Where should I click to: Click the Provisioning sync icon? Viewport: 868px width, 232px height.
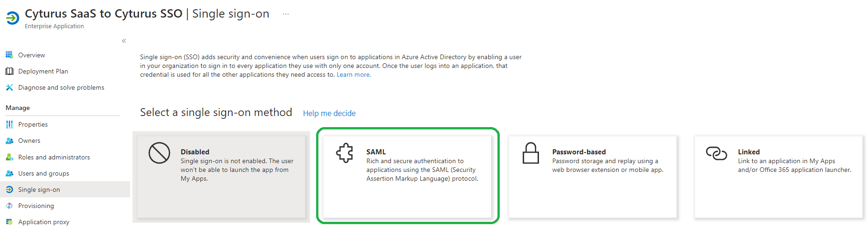(x=9, y=206)
